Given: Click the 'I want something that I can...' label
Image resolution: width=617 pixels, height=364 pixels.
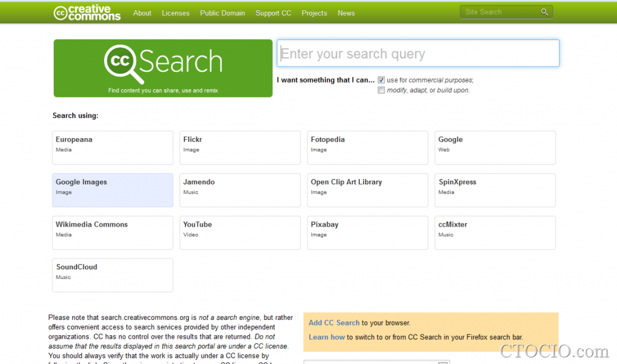Looking at the screenshot, I should 325,80.
